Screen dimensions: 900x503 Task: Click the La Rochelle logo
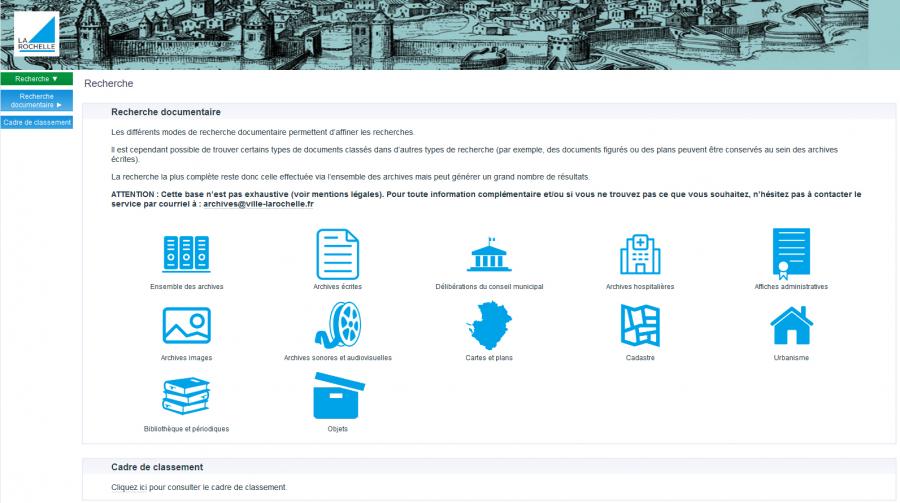36,33
